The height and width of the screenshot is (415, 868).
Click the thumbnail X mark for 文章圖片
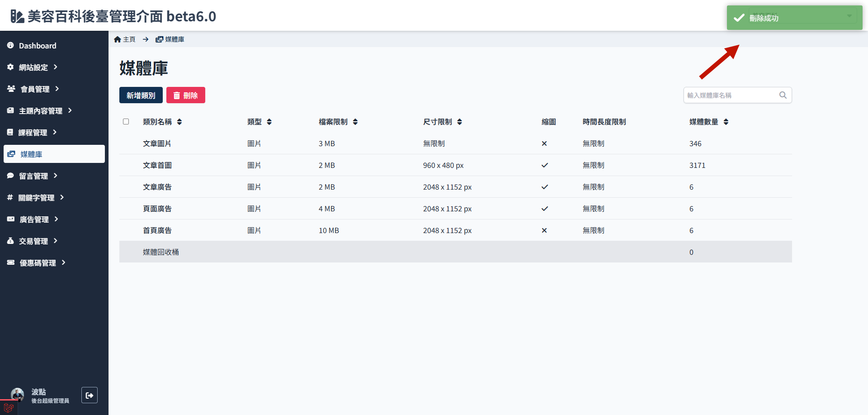point(544,143)
